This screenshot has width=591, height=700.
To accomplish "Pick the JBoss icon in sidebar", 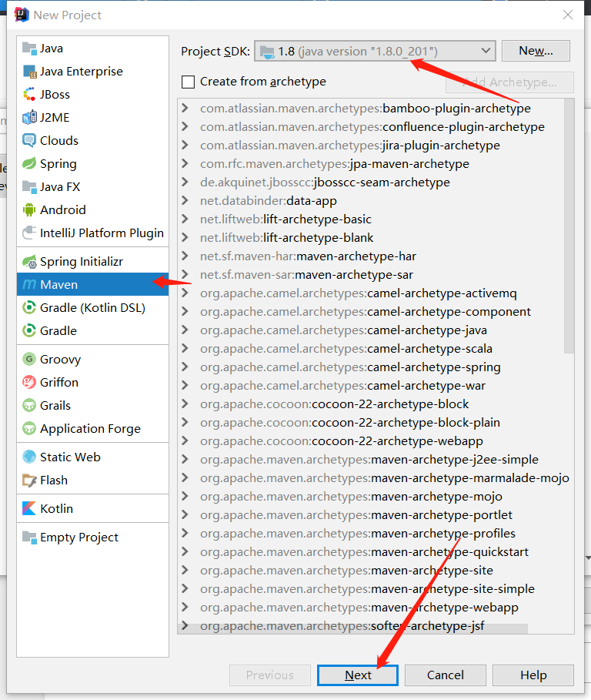I will pos(29,94).
